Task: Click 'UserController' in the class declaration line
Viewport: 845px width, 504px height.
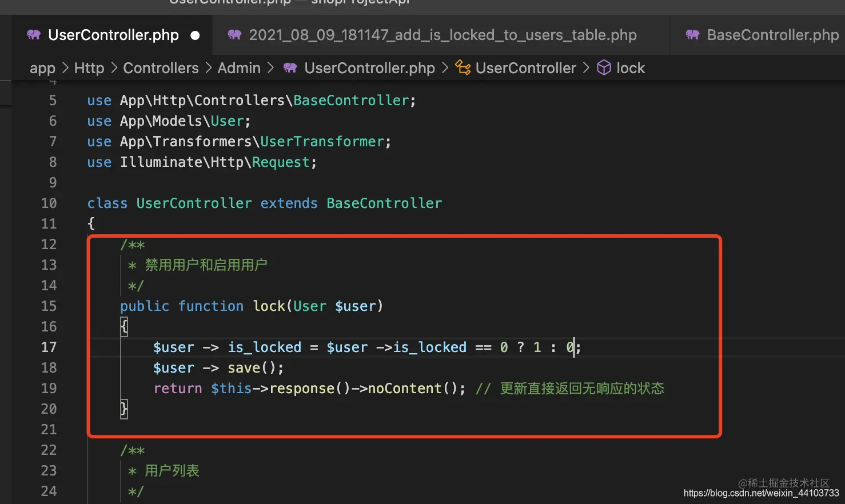Action: click(194, 203)
